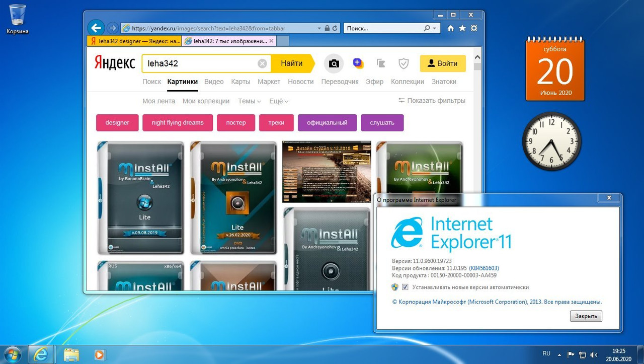
Task: Click the magnifier icon in the IE search box
Action: click(x=427, y=28)
